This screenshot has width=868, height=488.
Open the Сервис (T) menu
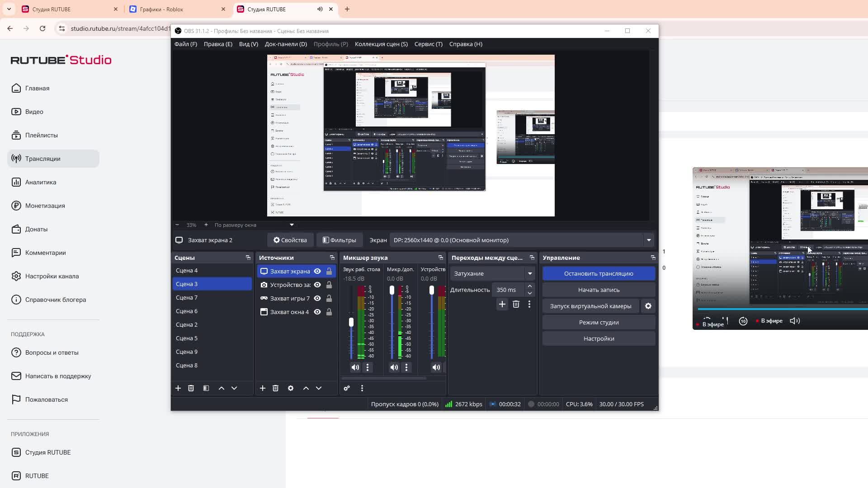428,44
